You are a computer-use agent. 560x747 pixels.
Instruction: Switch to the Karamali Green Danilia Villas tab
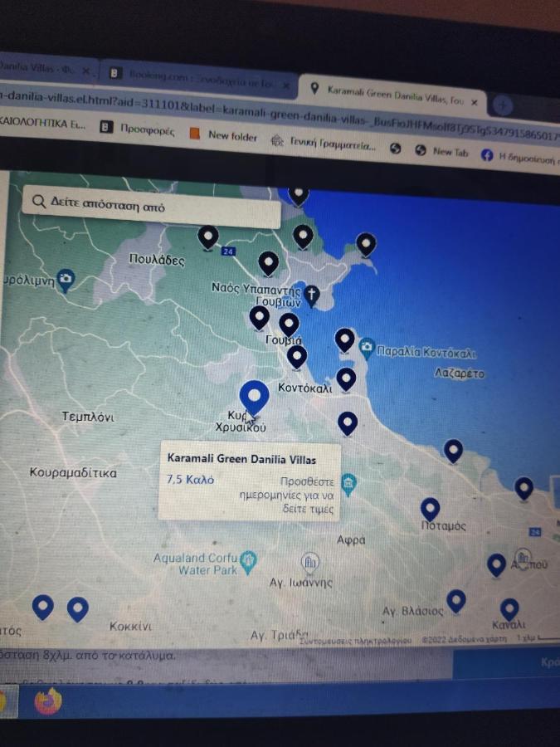click(393, 94)
